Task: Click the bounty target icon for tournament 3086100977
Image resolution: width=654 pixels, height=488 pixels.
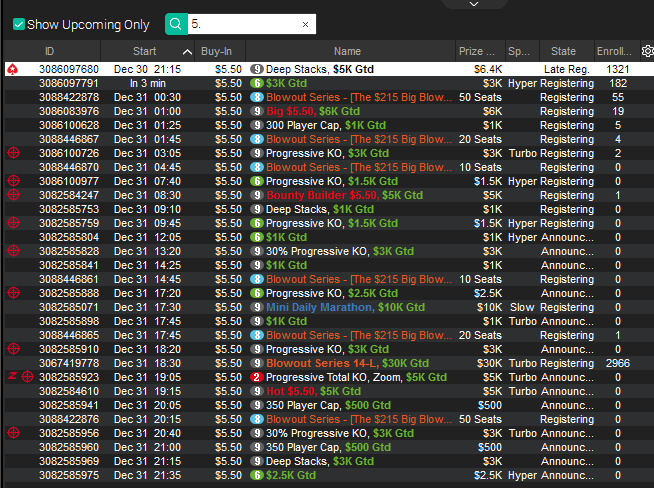Action: pos(13,181)
